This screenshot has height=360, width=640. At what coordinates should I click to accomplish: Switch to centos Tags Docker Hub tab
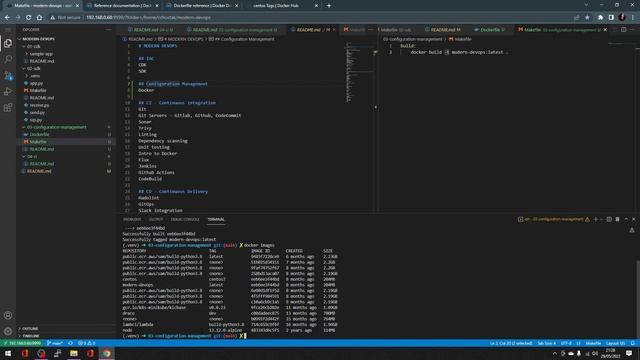(281, 6)
